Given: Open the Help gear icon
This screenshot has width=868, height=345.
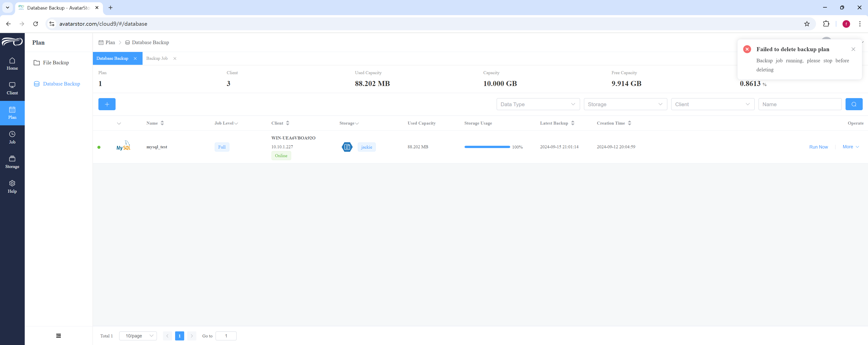Looking at the screenshot, I should click(x=12, y=183).
